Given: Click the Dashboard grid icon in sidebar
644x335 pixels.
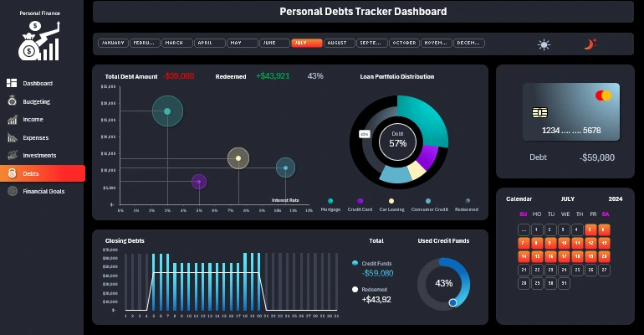Looking at the screenshot, I should (x=12, y=83).
